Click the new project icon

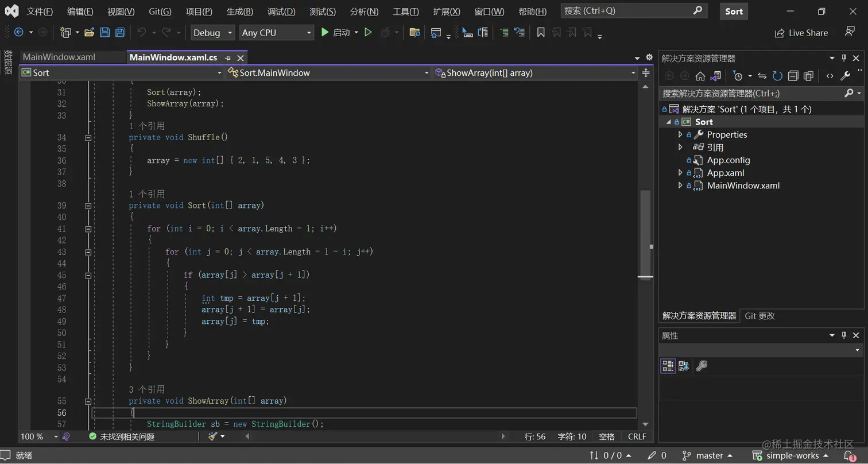coord(65,33)
